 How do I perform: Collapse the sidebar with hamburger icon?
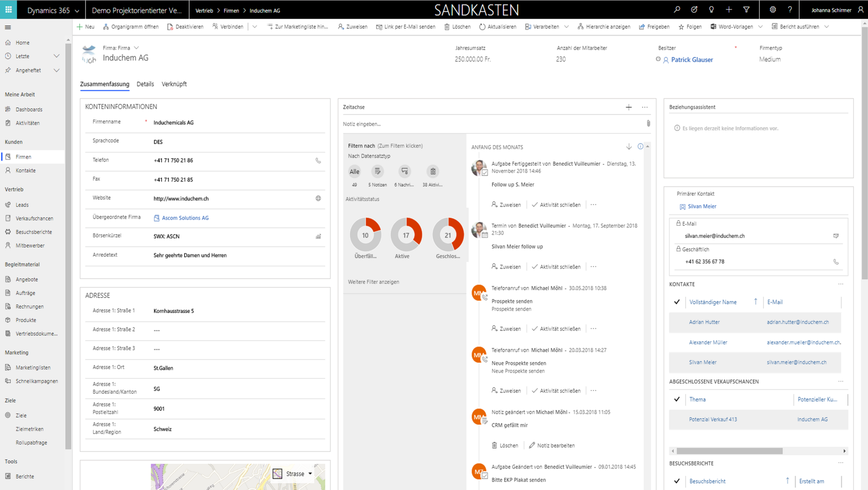[x=8, y=27]
